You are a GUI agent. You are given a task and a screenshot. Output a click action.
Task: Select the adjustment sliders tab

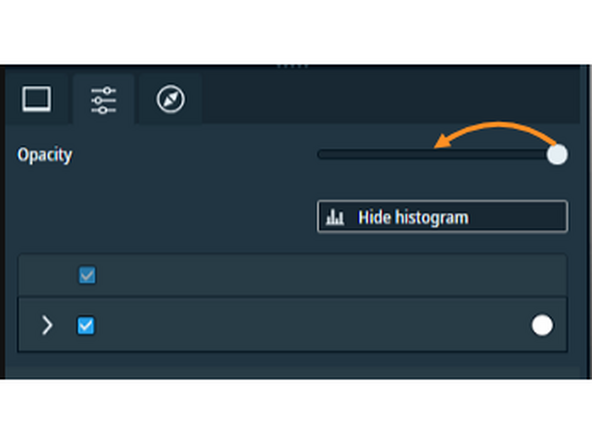click(103, 99)
